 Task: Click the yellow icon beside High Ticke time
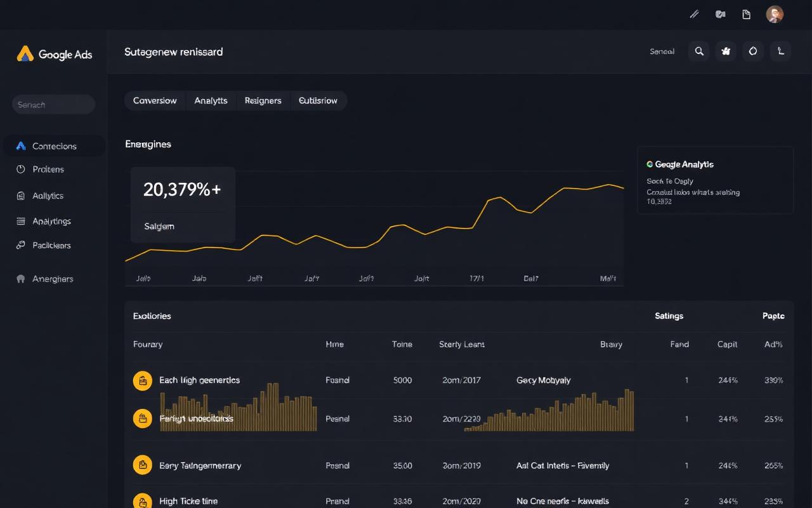[x=143, y=500]
